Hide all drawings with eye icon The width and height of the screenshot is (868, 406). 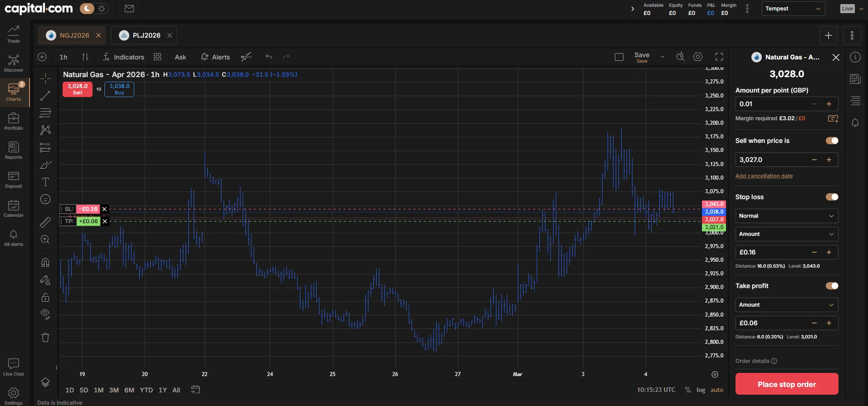[x=45, y=314]
